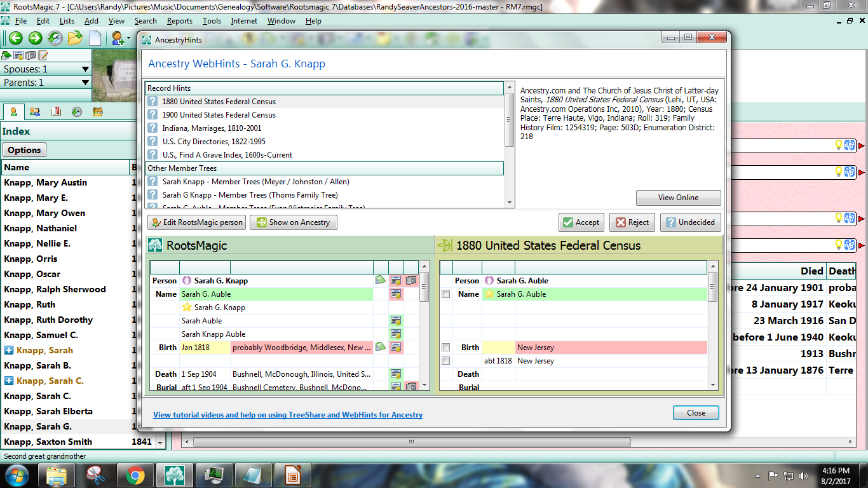Viewport: 868px width, 488px height.
Task: Click media icon on Person Sarah G. Knapp row
Action: point(411,280)
